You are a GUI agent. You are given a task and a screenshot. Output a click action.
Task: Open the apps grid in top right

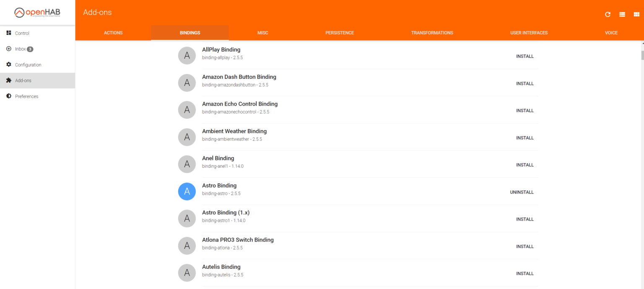click(636, 14)
